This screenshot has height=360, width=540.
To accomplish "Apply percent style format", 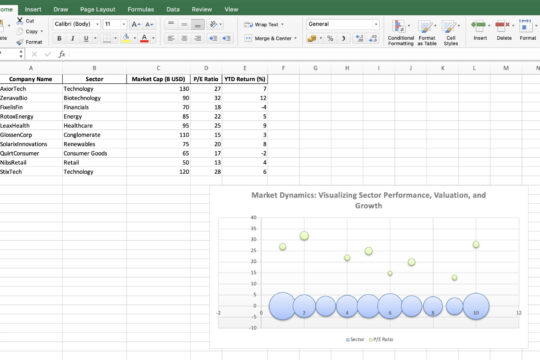I will click(x=330, y=38).
